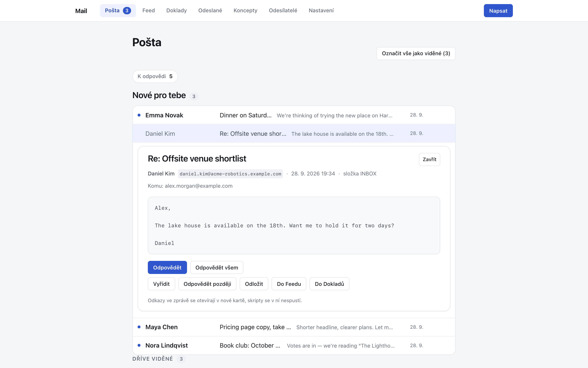Click Daniel Kim's email address chip
Image resolution: width=588 pixels, height=368 pixels.
[230, 174]
